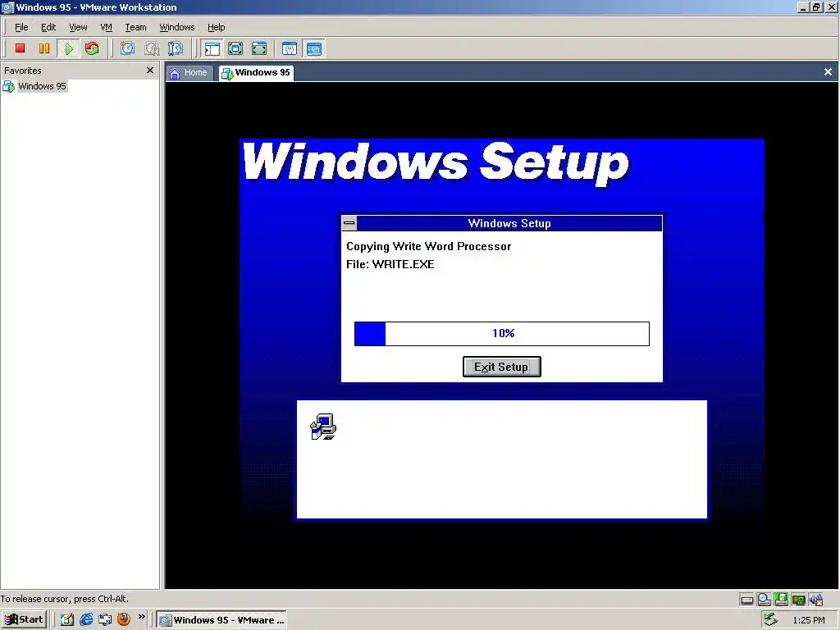Take a snapshot using the clock star icon
The image size is (840, 630).
coord(127,48)
